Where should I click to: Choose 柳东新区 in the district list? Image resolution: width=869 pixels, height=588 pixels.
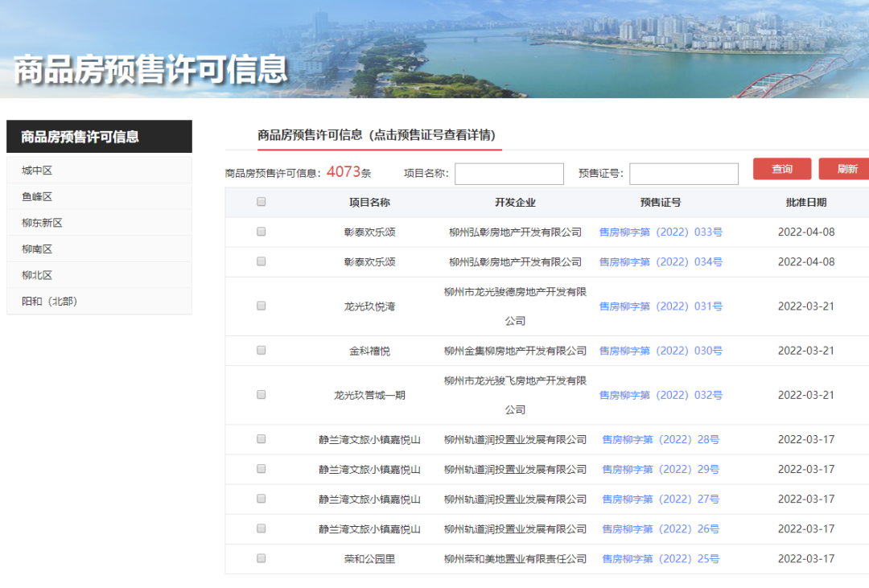point(42,223)
